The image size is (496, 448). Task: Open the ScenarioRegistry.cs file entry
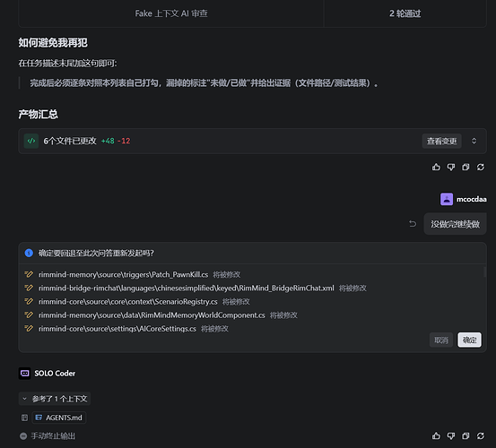coord(128,302)
